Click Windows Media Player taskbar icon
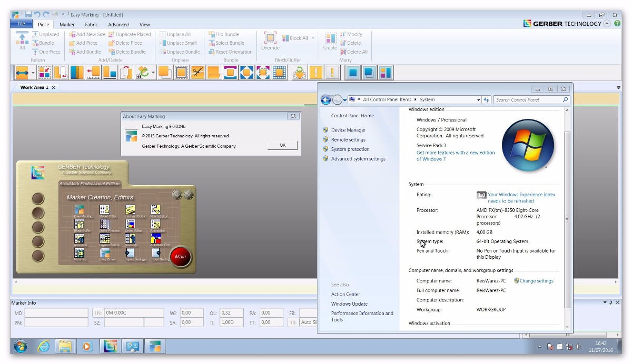The width and height of the screenshot is (632, 364). point(87,346)
